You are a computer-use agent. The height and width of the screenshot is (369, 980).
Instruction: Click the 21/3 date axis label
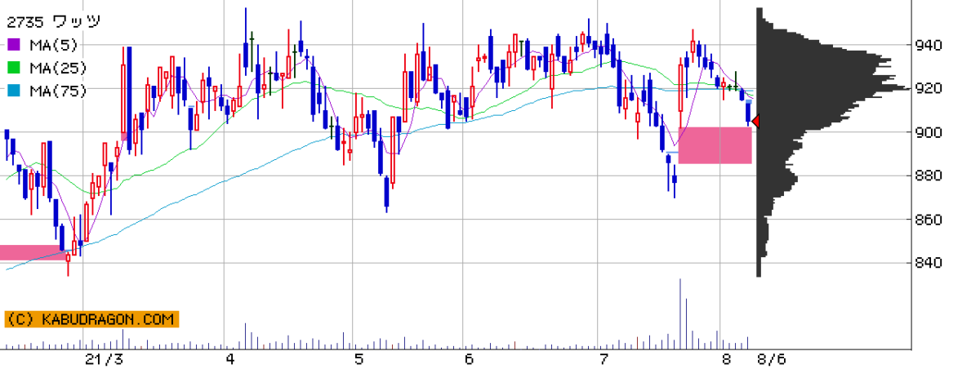click(105, 358)
